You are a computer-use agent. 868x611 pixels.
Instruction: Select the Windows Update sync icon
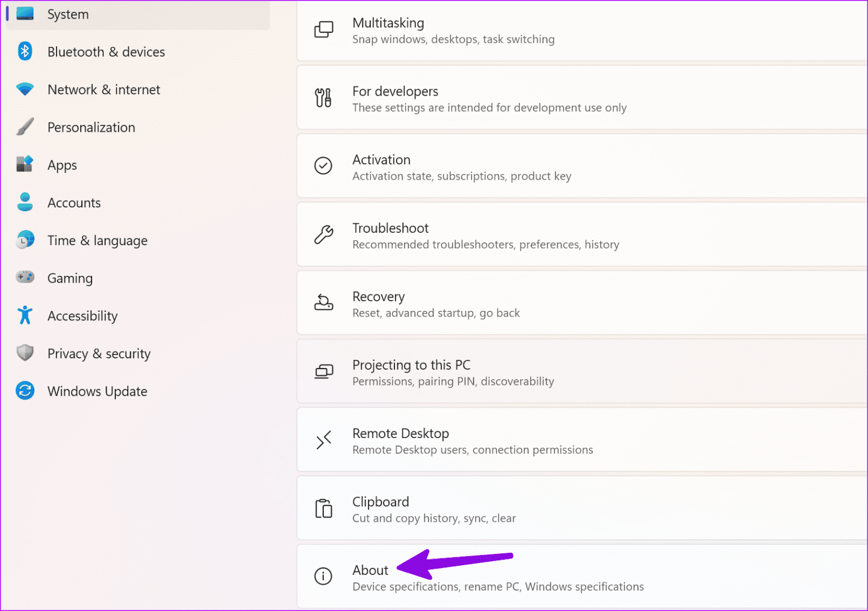tap(25, 391)
